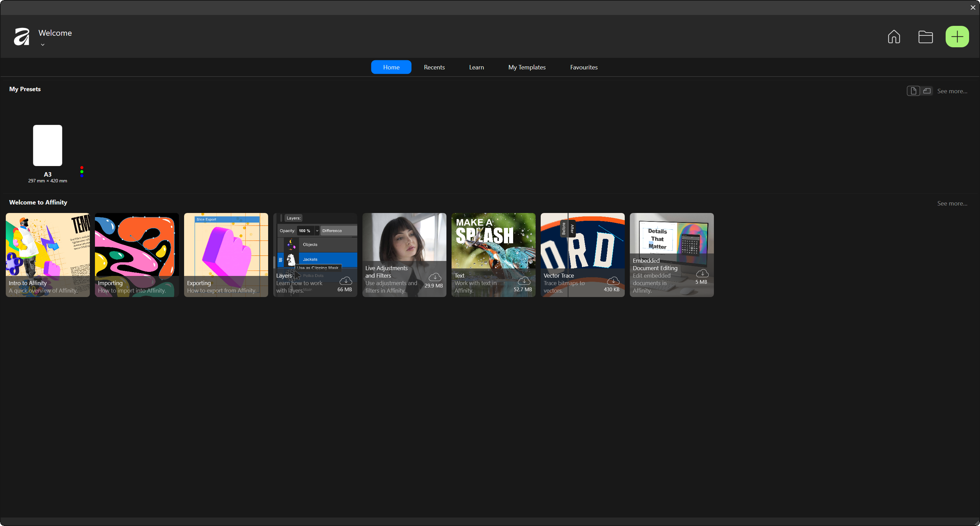Click See more in Welcome to Affinity
The width and height of the screenshot is (980, 526).
pyautogui.click(x=952, y=203)
